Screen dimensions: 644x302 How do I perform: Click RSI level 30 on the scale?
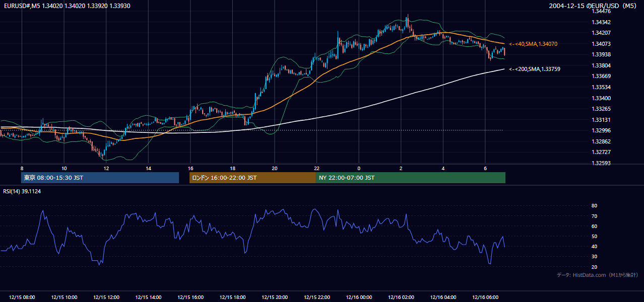[x=595, y=257]
